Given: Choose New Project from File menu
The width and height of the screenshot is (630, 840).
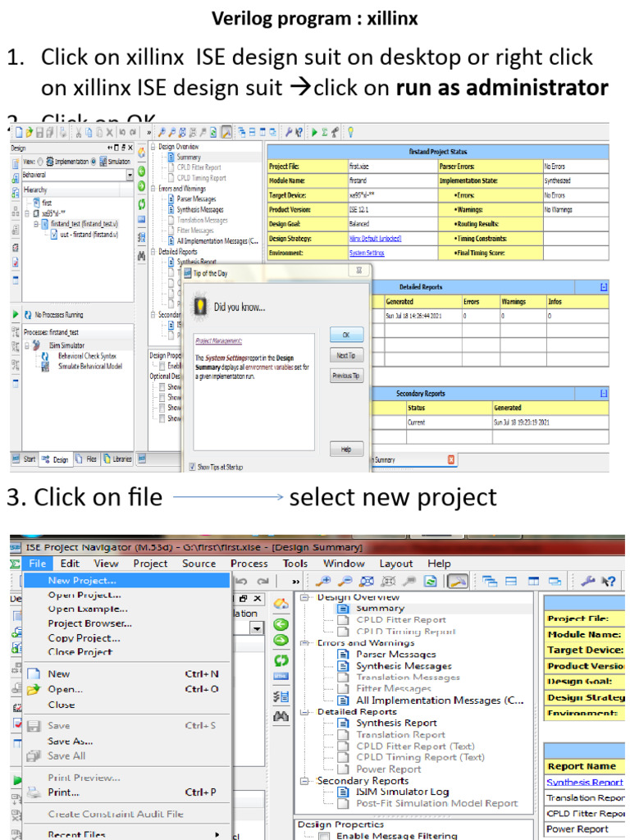Looking at the screenshot, I should tap(82, 579).
